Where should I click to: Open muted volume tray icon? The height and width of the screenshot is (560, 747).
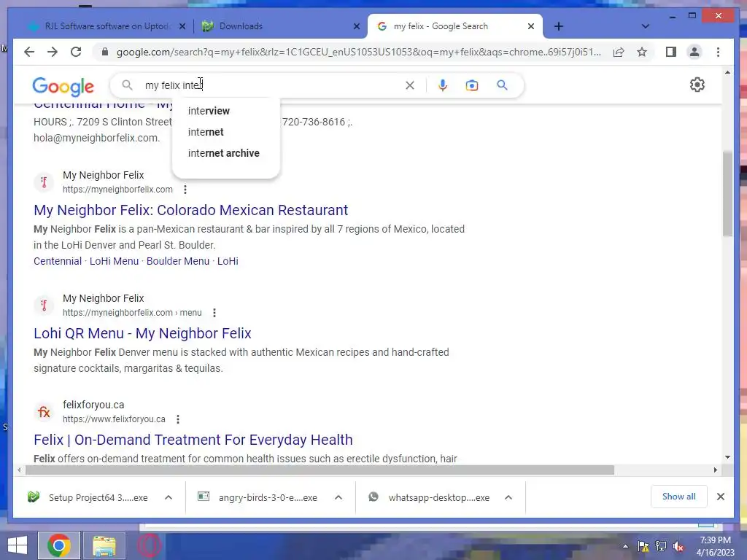click(678, 546)
